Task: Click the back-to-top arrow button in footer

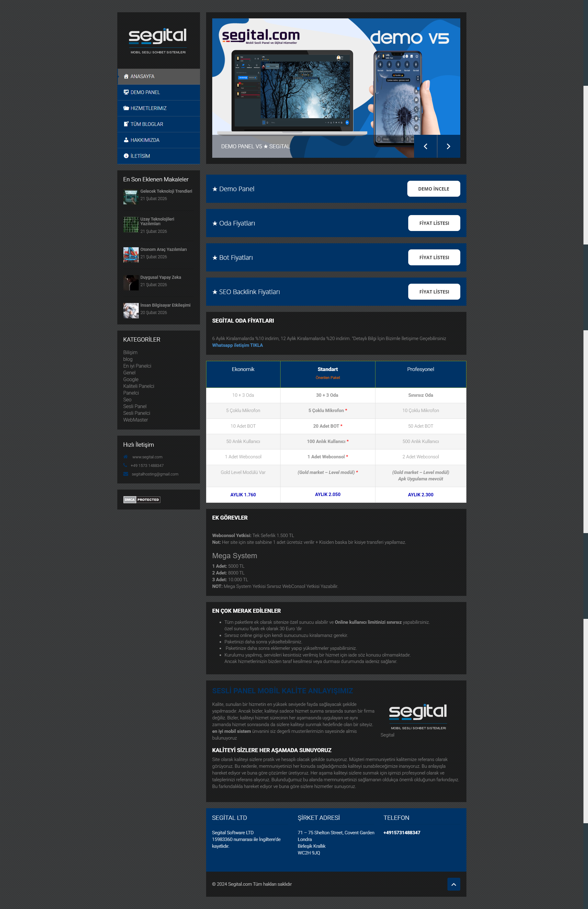Action: click(454, 884)
